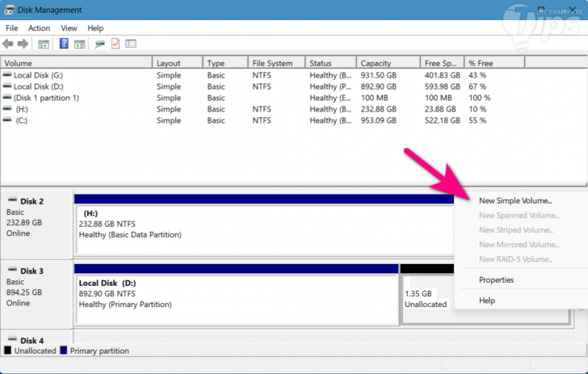Viewport: 588px width, 374px height.
Task: Open the Action menu
Action: click(x=39, y=28)
